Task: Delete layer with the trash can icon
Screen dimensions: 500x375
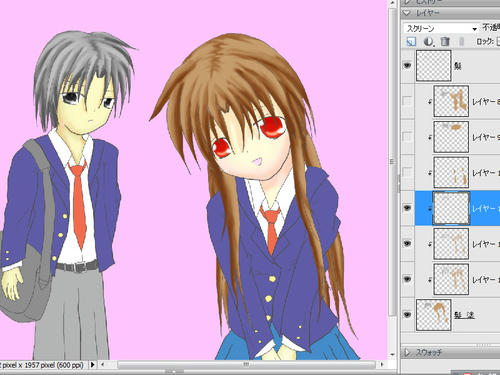Action: coord(445,41)
